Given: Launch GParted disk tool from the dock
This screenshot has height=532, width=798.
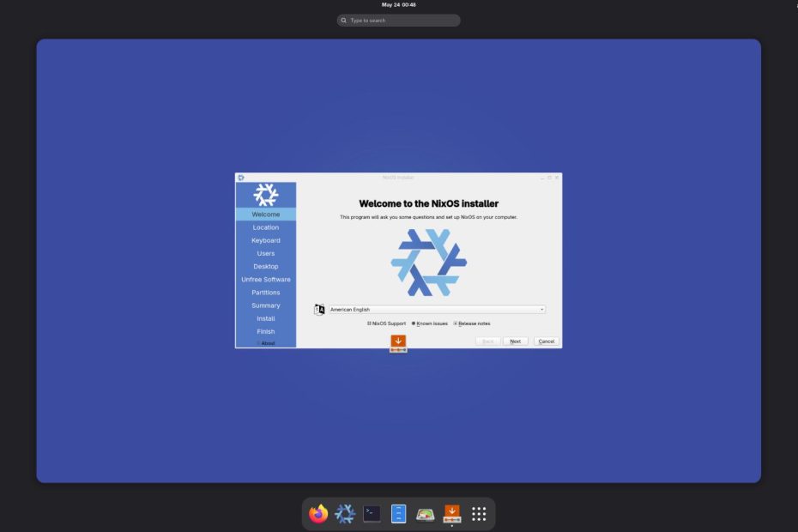Looking at the screenshot, I should [x=426, y=515].
